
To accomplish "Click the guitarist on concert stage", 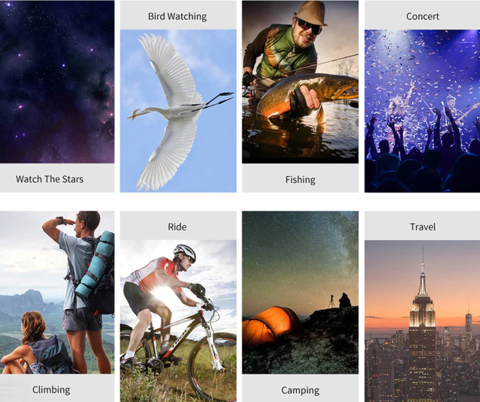I will click(x=457, y=112).
